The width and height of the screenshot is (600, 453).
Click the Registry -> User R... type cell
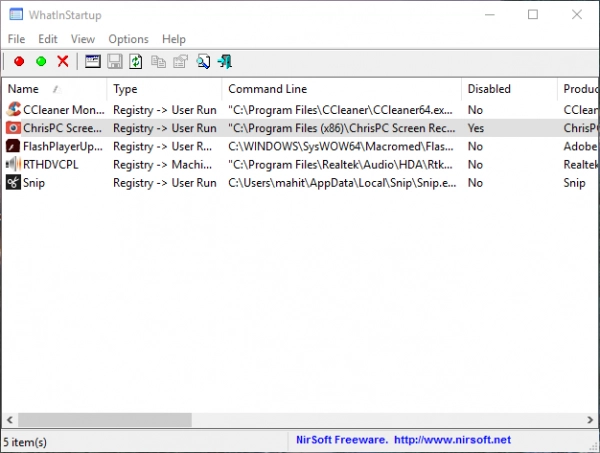click(x=162, y=147)
